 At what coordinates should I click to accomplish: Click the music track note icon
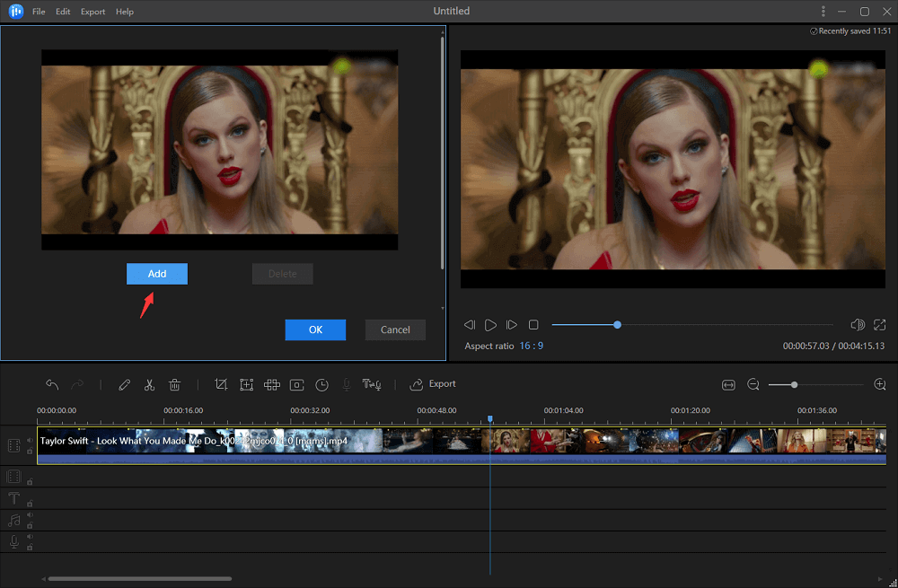pyautogui.click(x=14, y=520)
